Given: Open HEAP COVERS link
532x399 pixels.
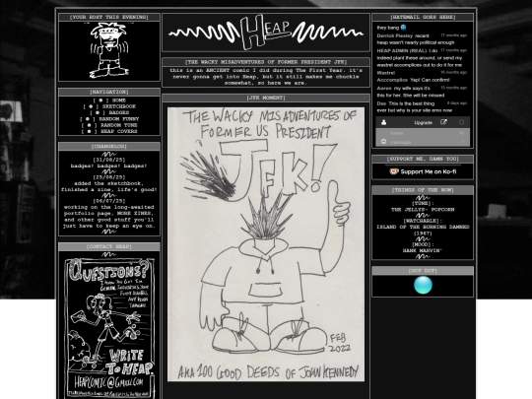Looking at the screenshot, I should coord(119,131).
